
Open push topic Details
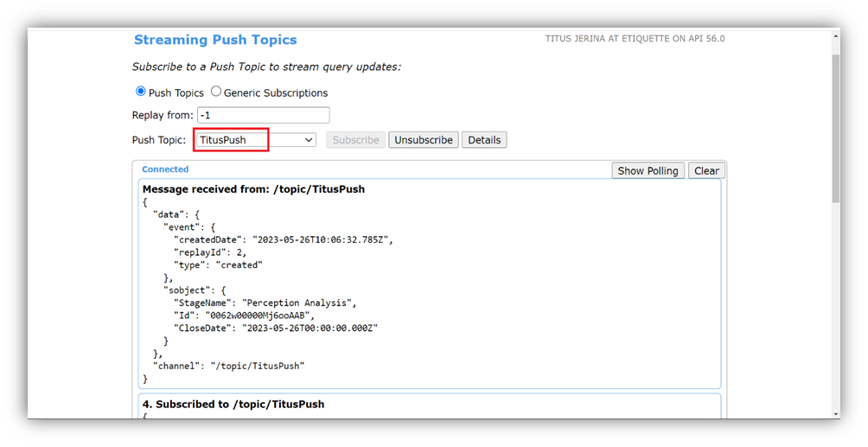pyautogui.click(x=484, y=140)
